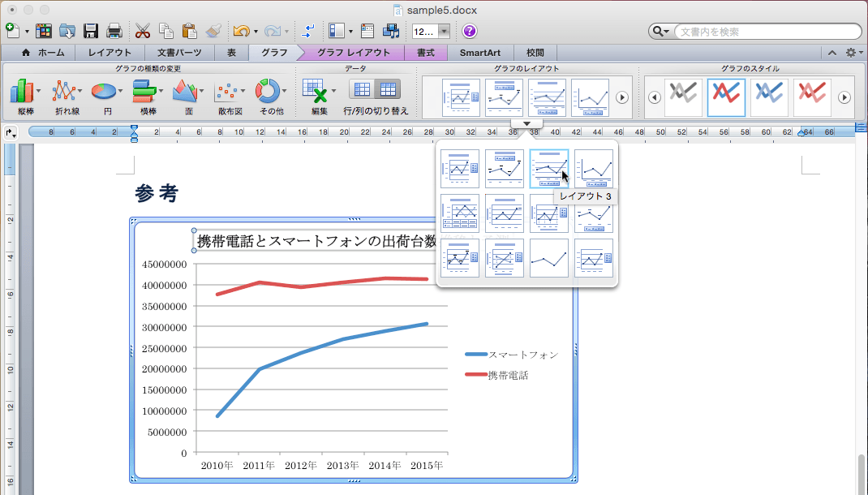The image size is (868, 495).
Task: Click the Redo arrow icon
Action: click(272, 31)
